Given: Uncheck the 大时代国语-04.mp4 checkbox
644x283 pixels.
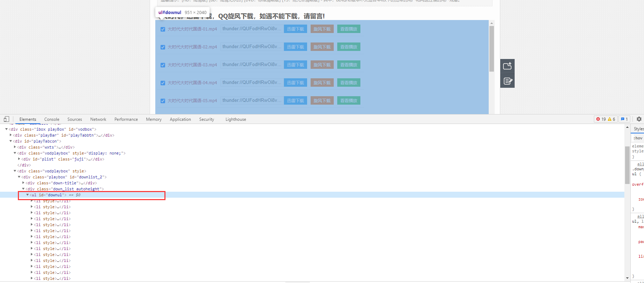Looking at the screenshot, I should (x=163, y=83).
